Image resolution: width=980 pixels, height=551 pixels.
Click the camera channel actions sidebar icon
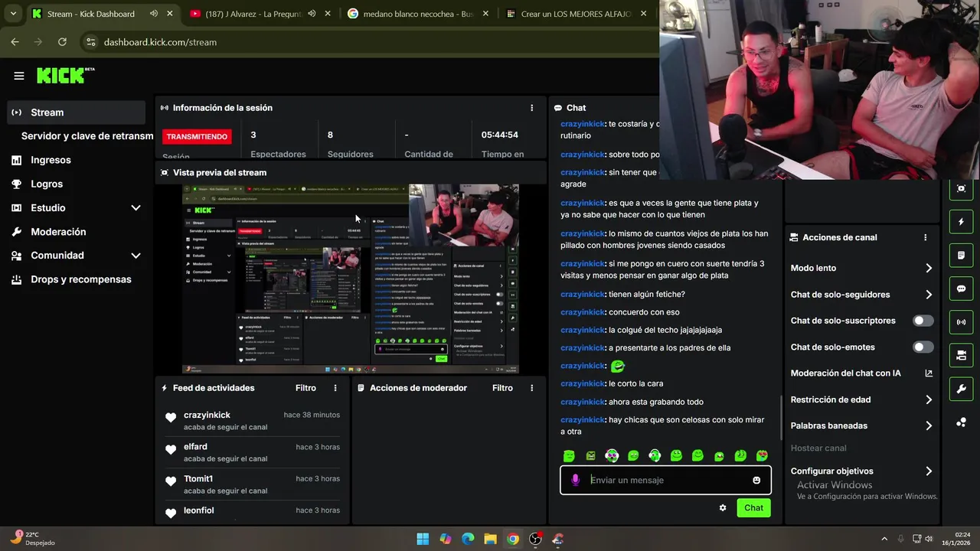962,355
